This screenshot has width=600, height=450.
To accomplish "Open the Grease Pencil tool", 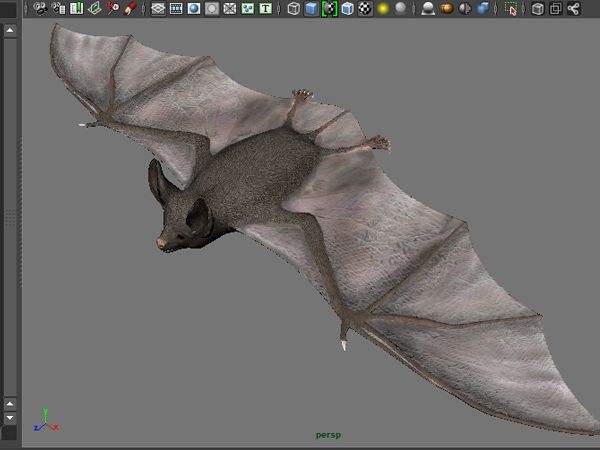I will pos(130,8).
